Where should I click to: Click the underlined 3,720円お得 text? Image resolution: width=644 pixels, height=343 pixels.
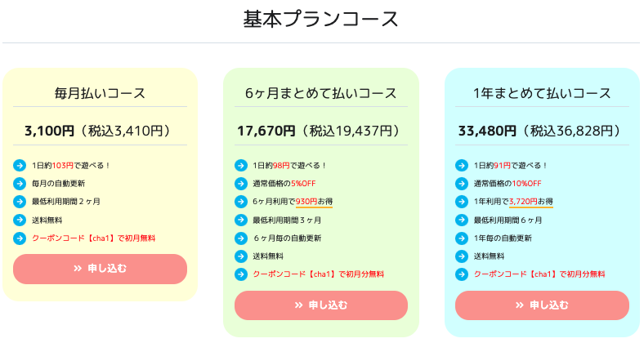point(531,202)
